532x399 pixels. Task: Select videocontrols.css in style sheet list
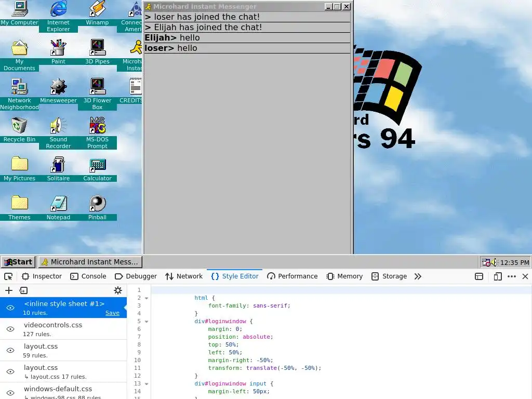click(63, 329)
